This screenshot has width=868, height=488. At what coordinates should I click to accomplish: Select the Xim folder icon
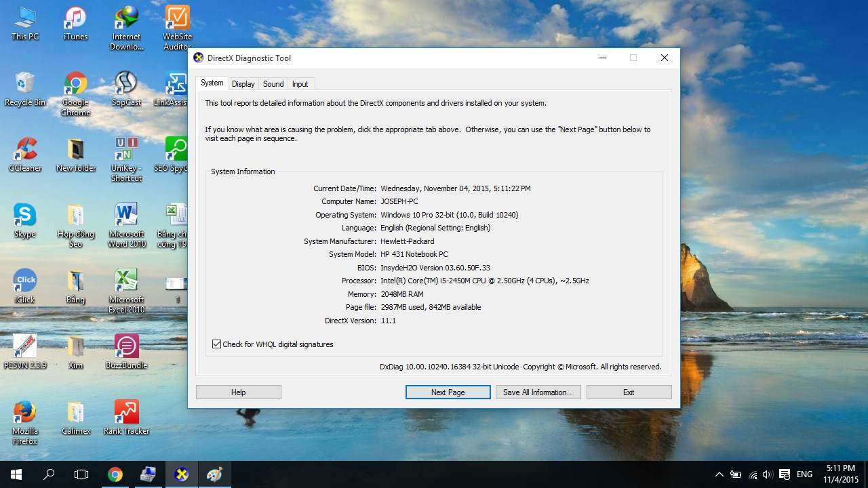coord(75,352)
